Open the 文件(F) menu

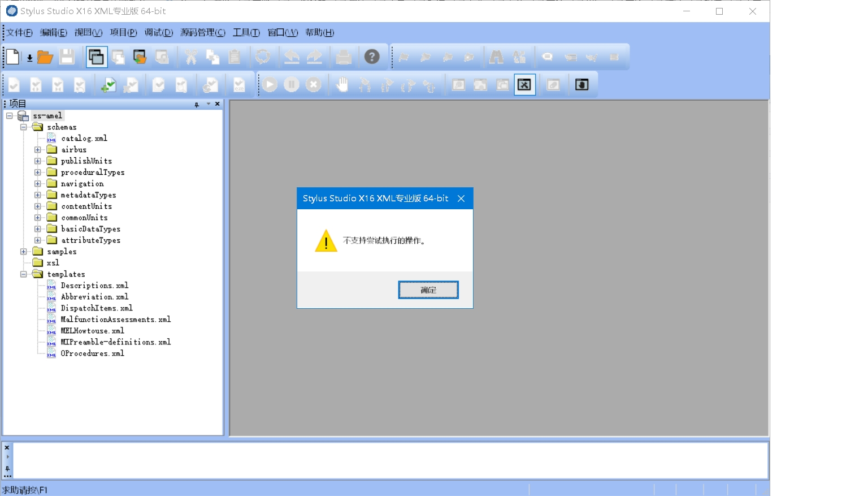[x=19, y=32]
